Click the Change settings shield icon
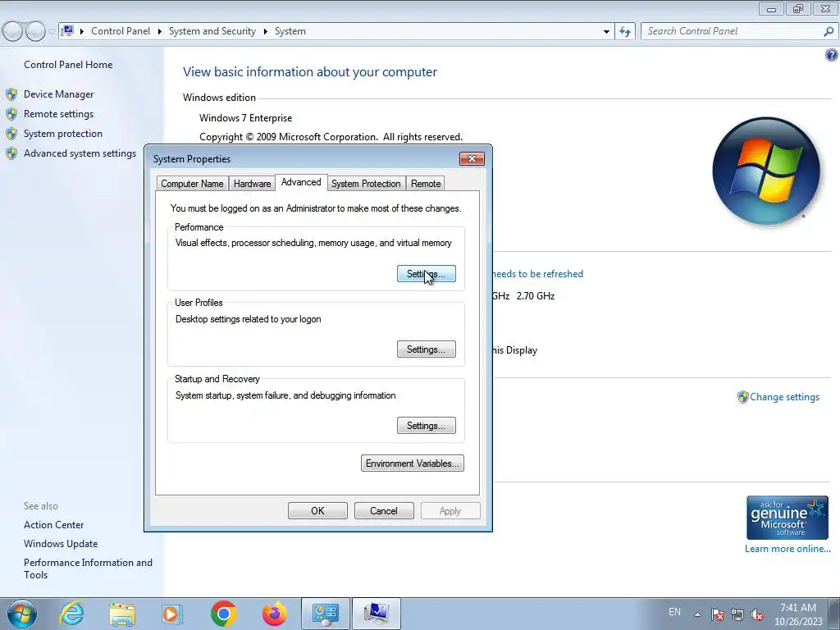840x630 pixels. pos(742,397)
